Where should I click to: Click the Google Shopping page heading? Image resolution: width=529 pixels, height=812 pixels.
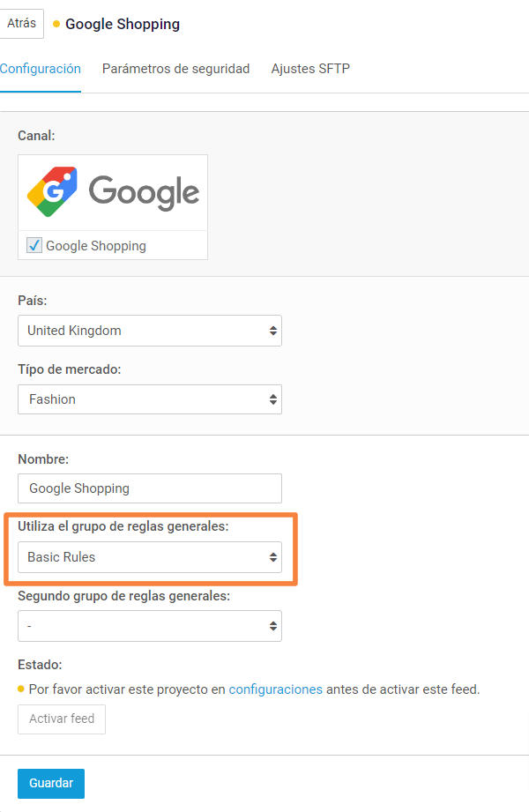coord(123,25)
